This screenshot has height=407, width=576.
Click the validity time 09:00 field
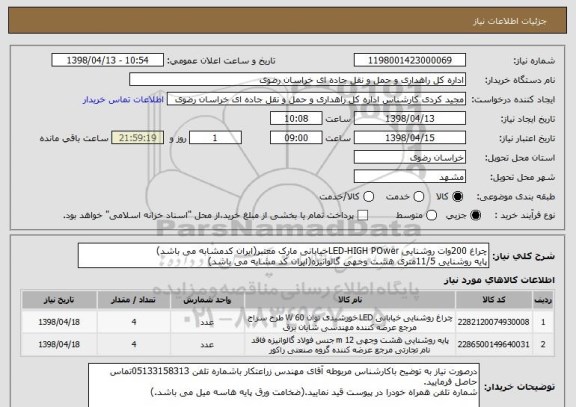coord(296,138)
